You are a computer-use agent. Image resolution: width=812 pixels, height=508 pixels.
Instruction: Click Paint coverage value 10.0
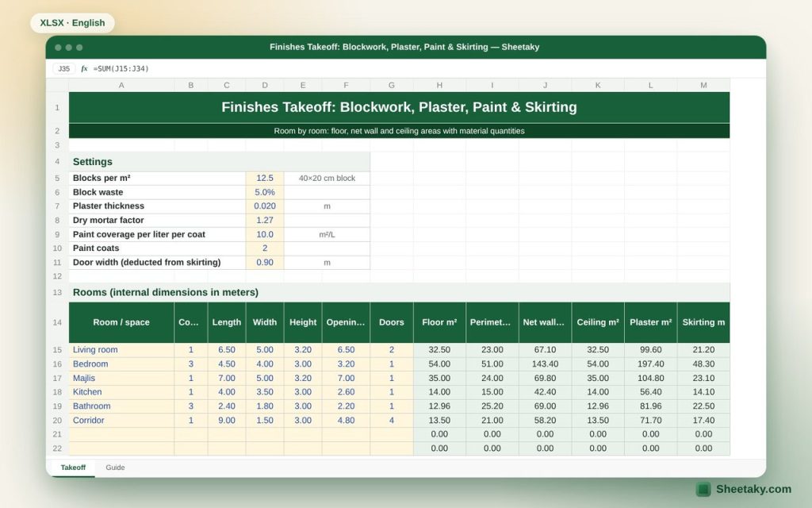(x=265, y=234)
